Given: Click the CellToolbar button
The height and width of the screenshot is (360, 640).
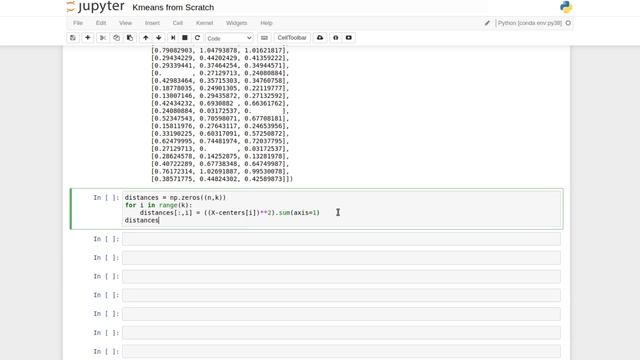Looking at the screenshot, I should [292, 38].
